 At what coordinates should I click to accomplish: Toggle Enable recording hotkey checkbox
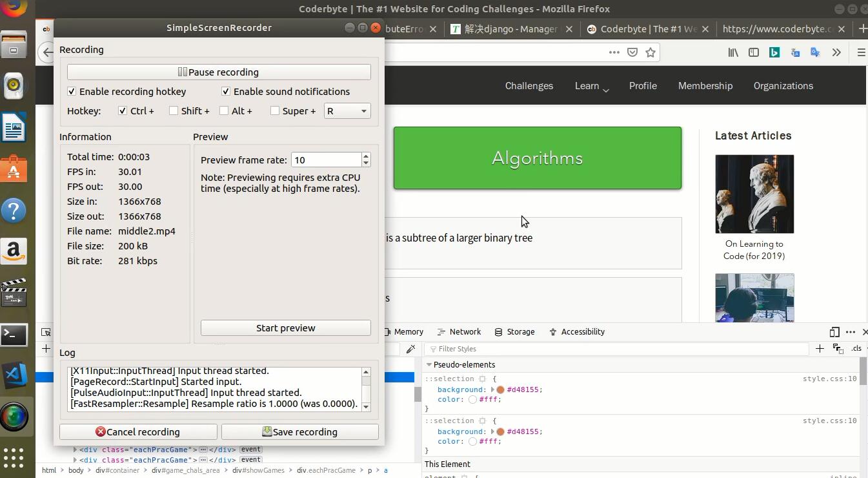pos(72,92)
